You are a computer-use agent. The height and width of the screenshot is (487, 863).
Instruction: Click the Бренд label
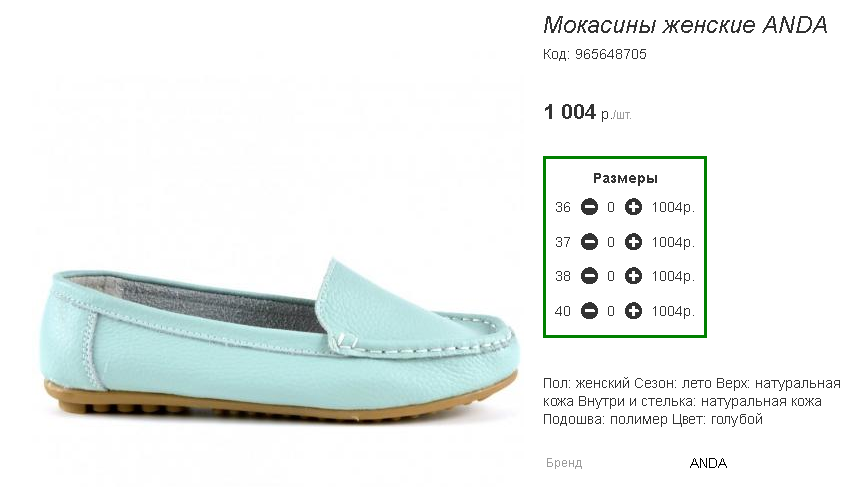(x=564, y=463)
